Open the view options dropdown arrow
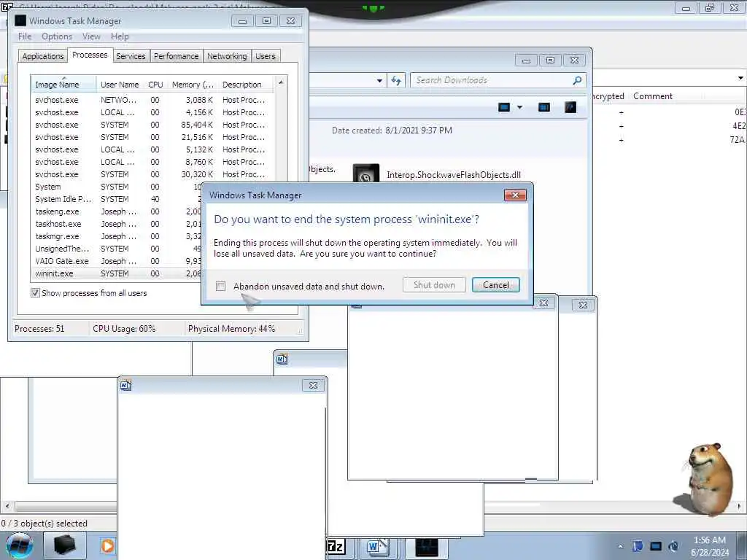 point(519,107)
